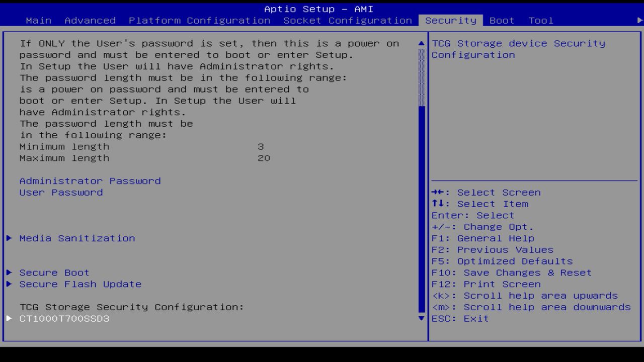Open the Media Sanitization submenu
The image size is (644, 362).
click(77, 238)
